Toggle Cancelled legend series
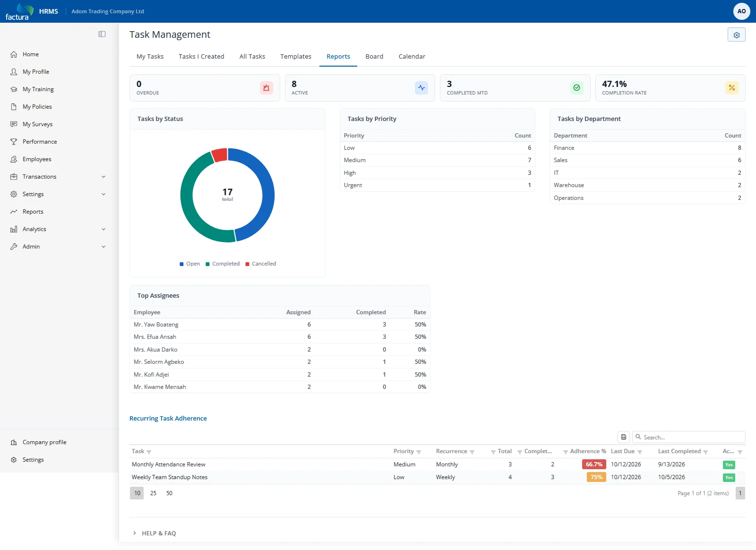The image size is (756, 550). [260, 264]
